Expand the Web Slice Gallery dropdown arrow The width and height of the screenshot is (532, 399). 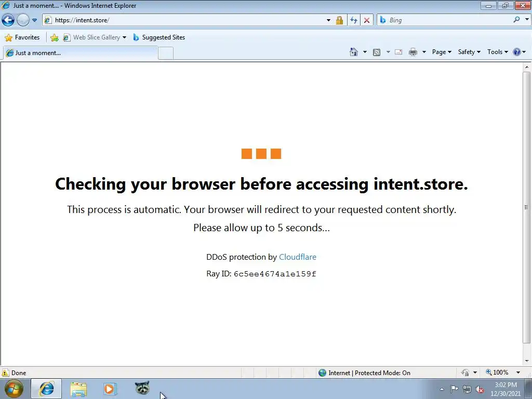tap(125, 37)
